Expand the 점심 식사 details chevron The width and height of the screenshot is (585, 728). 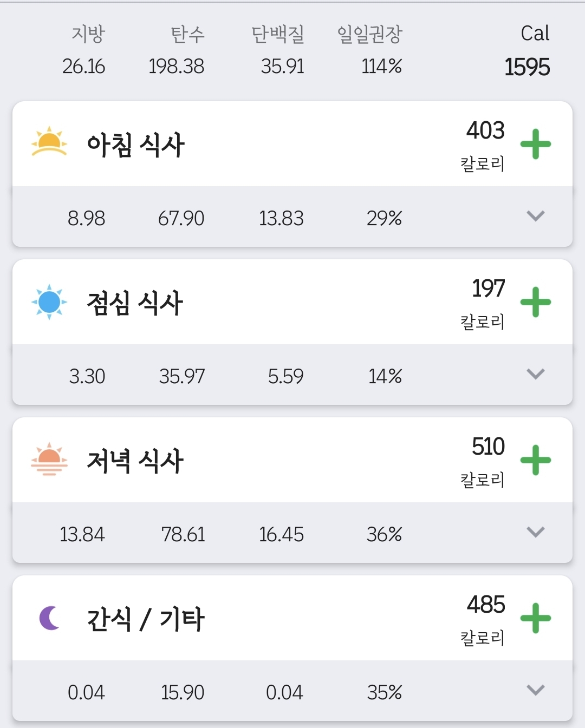click(x=535, y=375)
